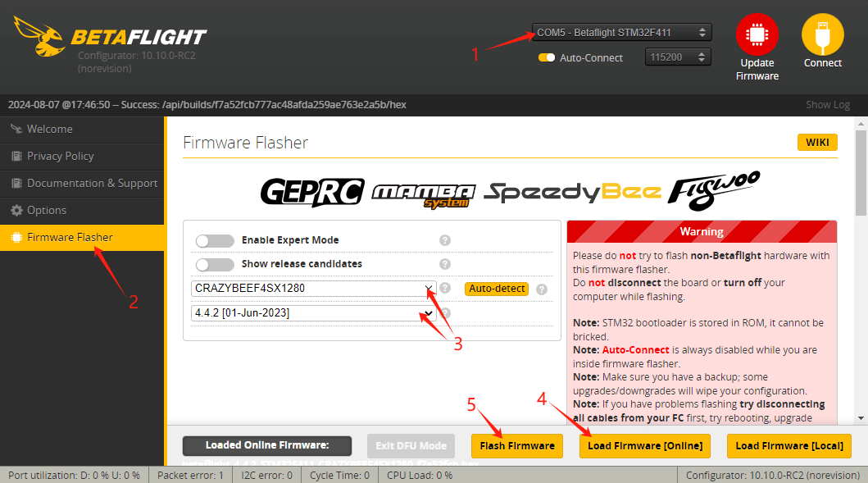Open the Options sidebar tab
The height and width of the screenshot is (483, 868).
(46, 210)
